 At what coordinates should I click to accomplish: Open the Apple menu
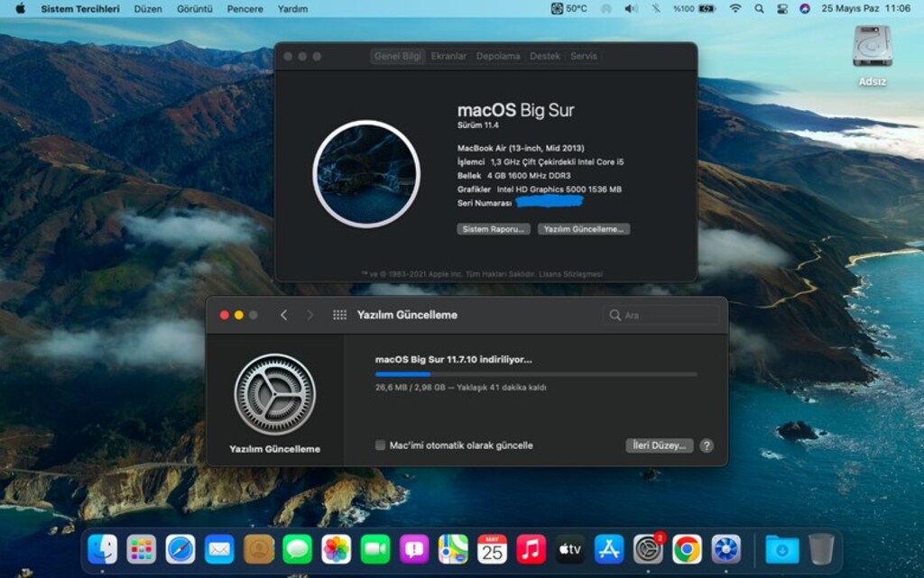(20, 8)
